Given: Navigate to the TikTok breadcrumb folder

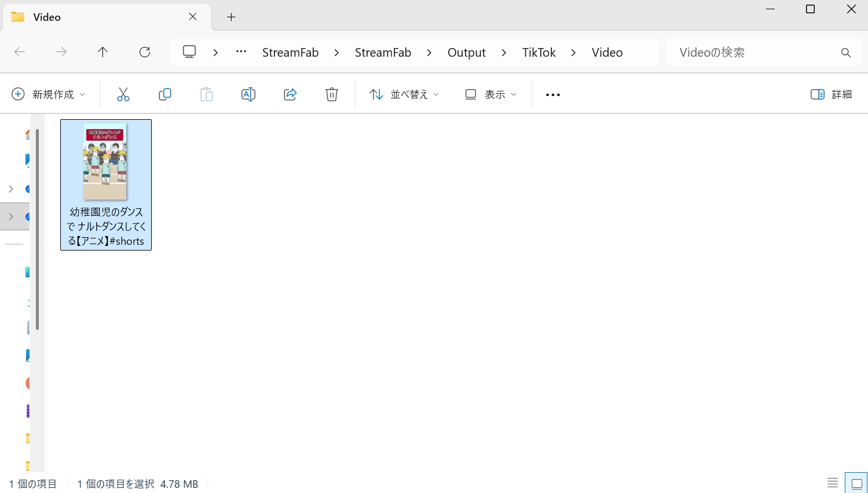Looking at the screenshot, I should pos(539,52).
